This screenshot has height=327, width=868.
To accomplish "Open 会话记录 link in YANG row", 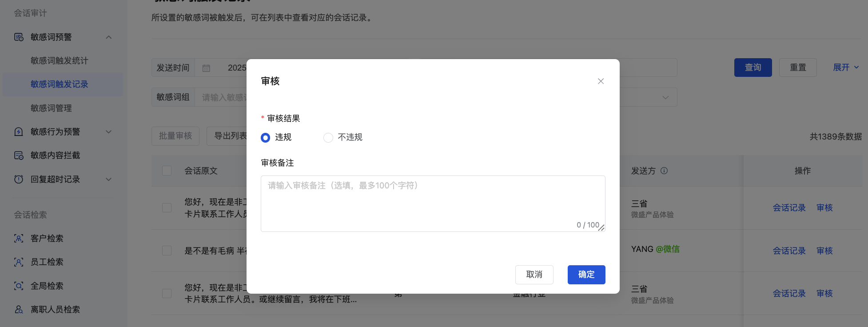I will [x=789, y=251].
